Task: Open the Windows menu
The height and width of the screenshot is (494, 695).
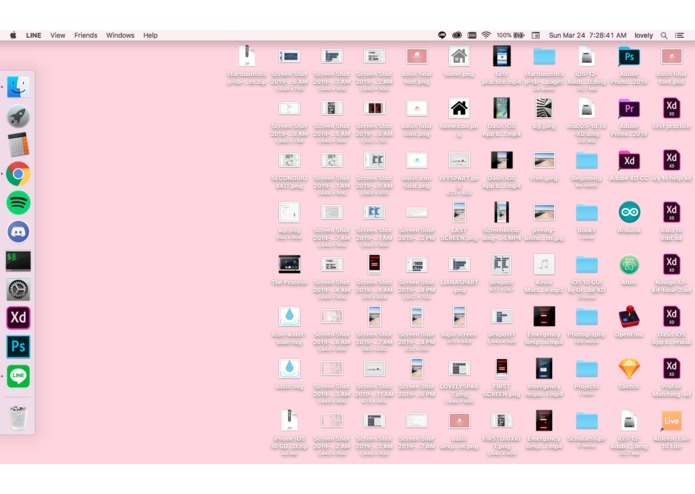Action: 120,35
